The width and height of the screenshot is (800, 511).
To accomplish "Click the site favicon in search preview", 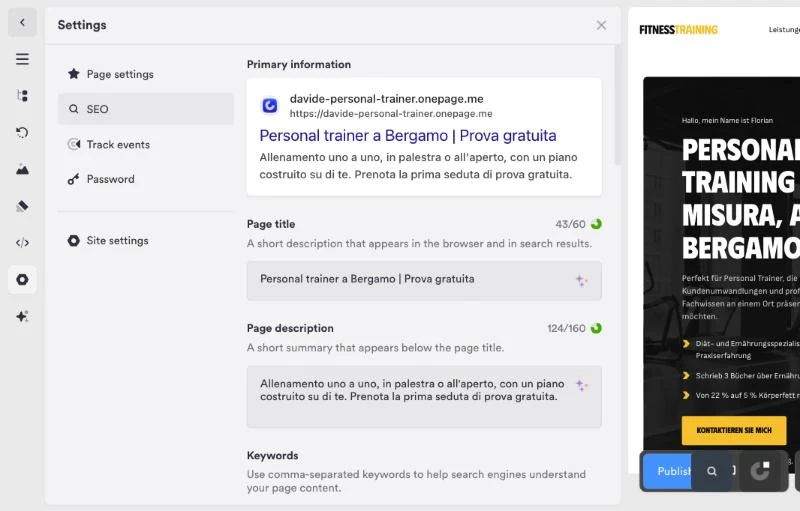I will point(269,105).
